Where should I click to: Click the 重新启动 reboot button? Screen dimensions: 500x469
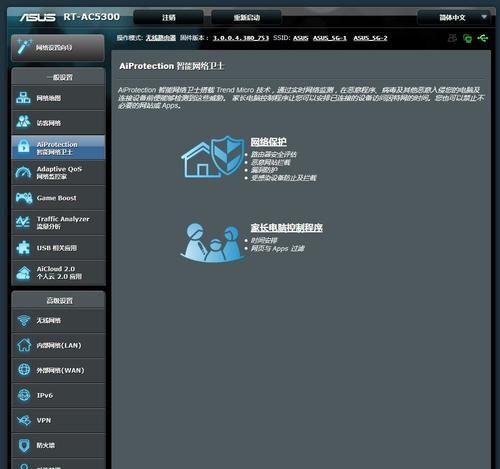click(x=246, y=17)
